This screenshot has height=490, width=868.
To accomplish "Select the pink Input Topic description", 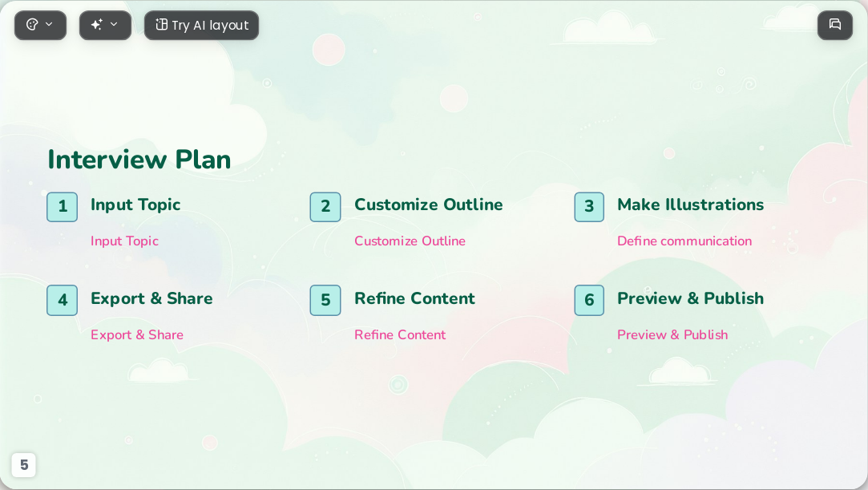I will [x=124, y=241].
